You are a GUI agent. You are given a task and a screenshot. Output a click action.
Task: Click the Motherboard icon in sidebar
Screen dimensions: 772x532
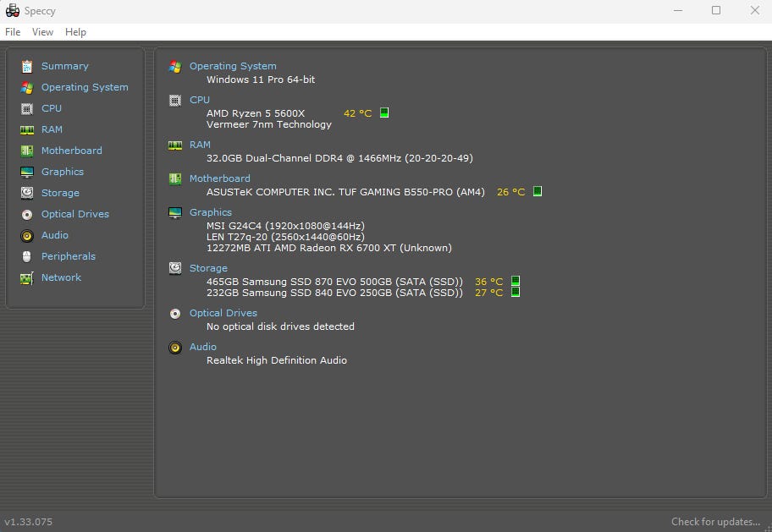[x=27, y=151]
